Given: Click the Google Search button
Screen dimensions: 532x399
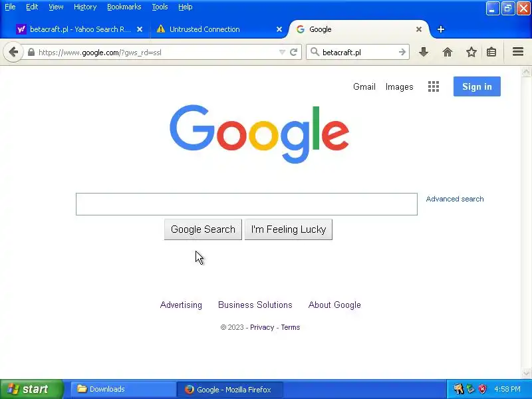Looking at the screenshot, I should 203,229.
